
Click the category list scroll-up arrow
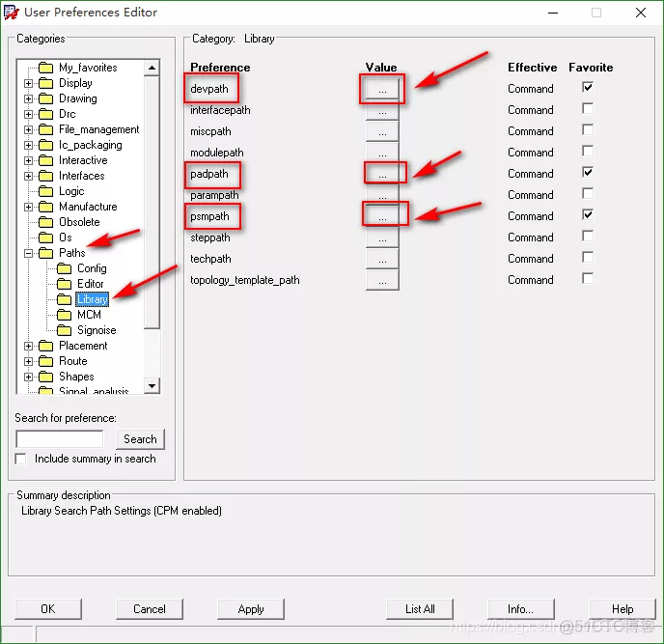coord(152,68)
